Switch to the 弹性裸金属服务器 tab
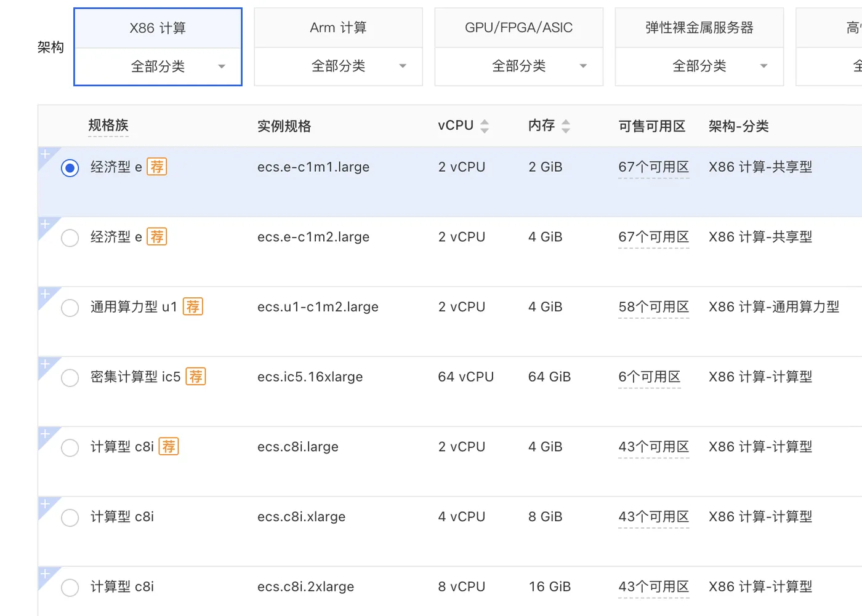 tap(699, 28)
